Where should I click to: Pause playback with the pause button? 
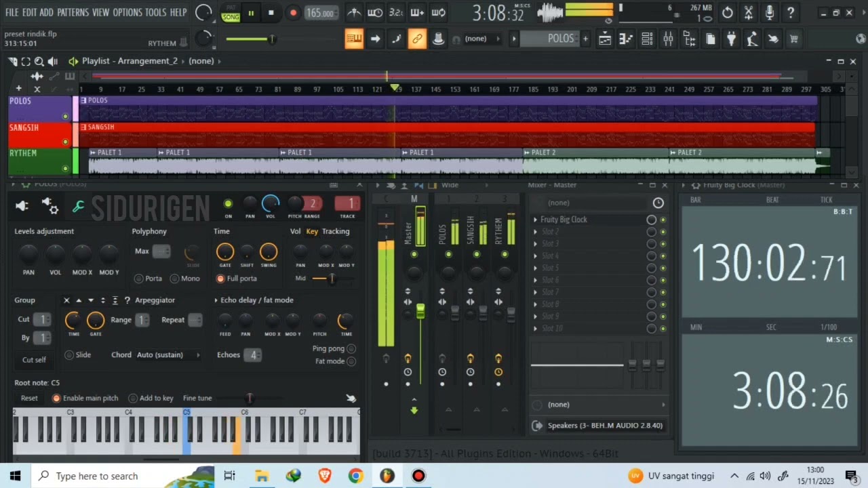tap(251, 13)
